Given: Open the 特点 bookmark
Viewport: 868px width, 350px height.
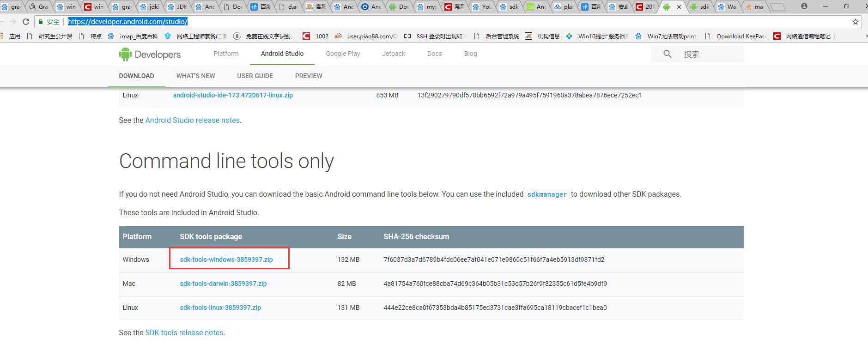Looking at the screenshot, I should [x=91, y=36].
